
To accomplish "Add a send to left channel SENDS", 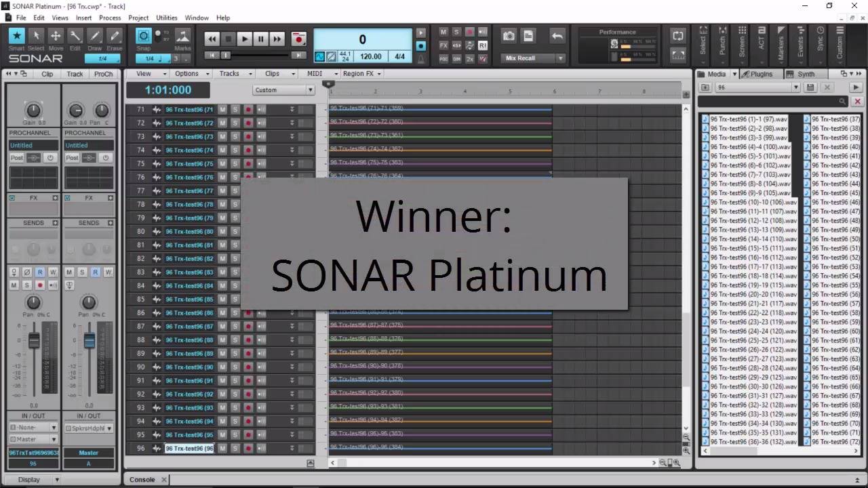I will 55,223.
